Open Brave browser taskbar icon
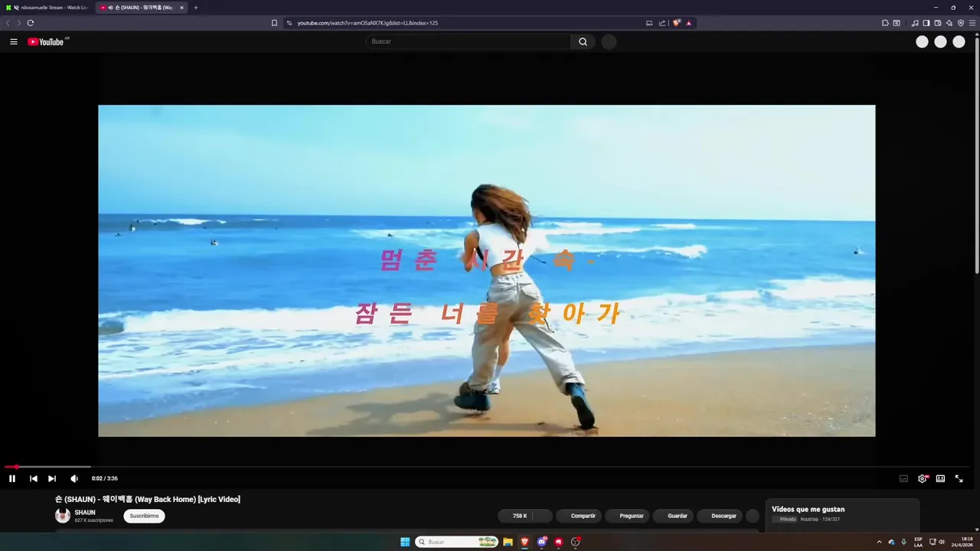Image resolution: width=980 pixels, height=551 pixels. 524,542
